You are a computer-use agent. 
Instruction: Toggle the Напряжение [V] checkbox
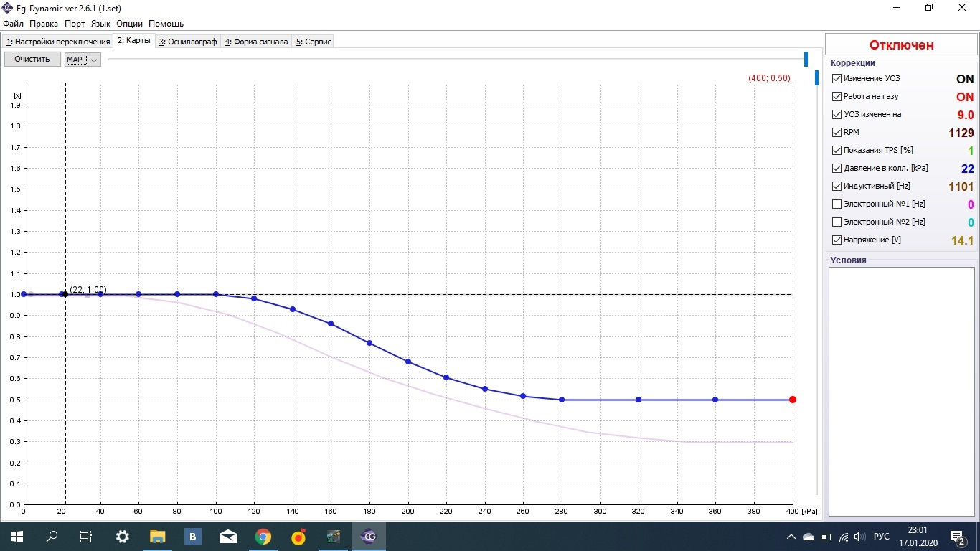pos(837,240)
